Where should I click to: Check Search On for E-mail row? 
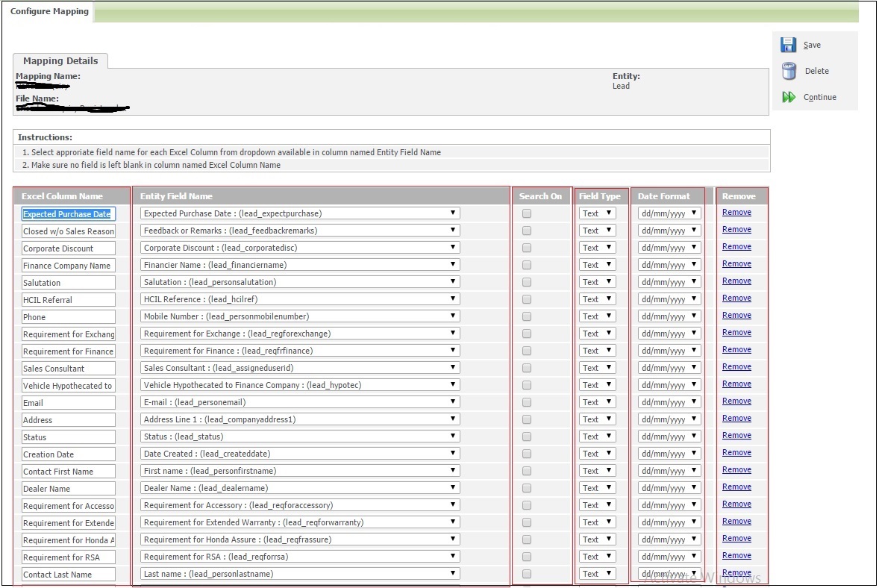[x=526, y=402]
